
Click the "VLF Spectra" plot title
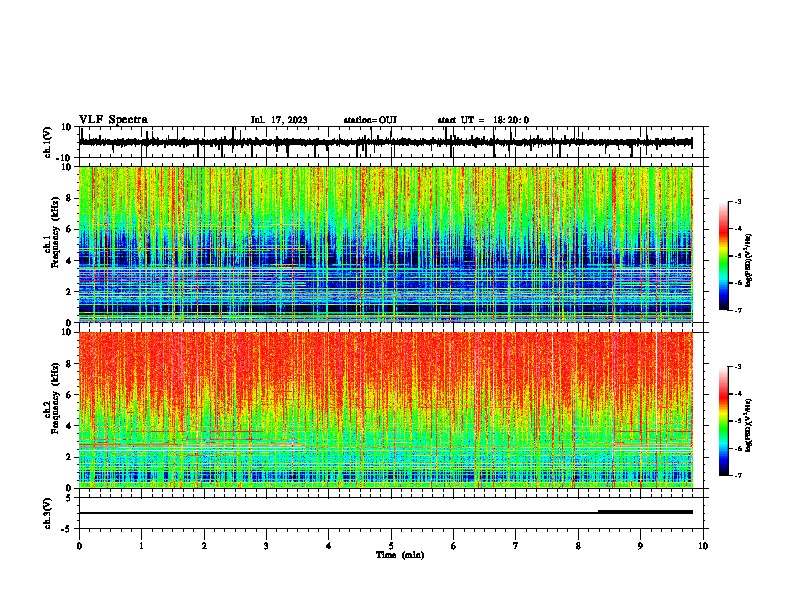[113, 120]
